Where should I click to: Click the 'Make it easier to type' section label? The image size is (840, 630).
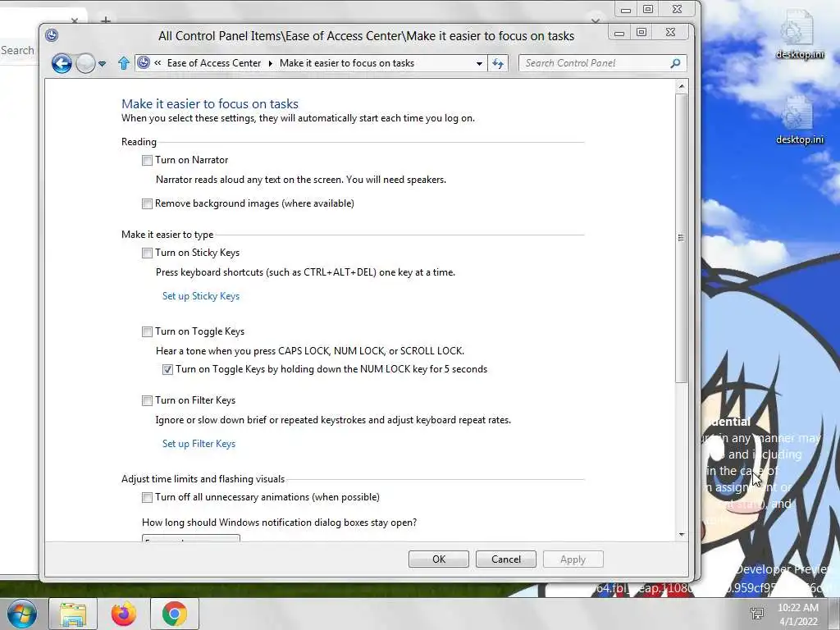point(167,235)
